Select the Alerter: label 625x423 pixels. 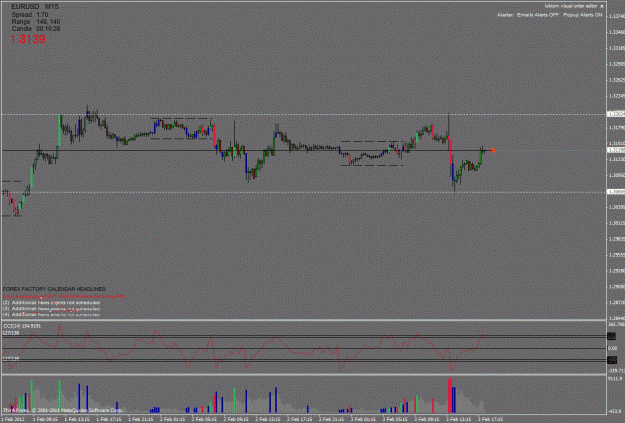click(505, 15)
